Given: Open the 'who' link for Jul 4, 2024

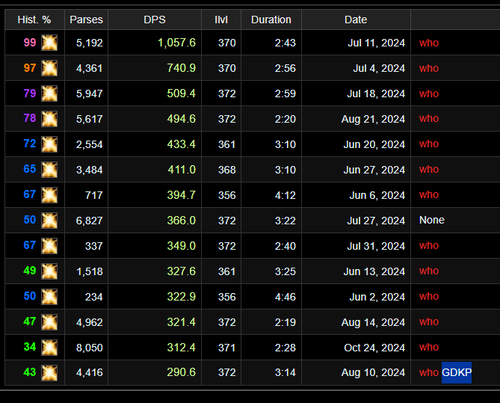Looking at the screenshot, I should pyautogui.click(x=429, y=68).
